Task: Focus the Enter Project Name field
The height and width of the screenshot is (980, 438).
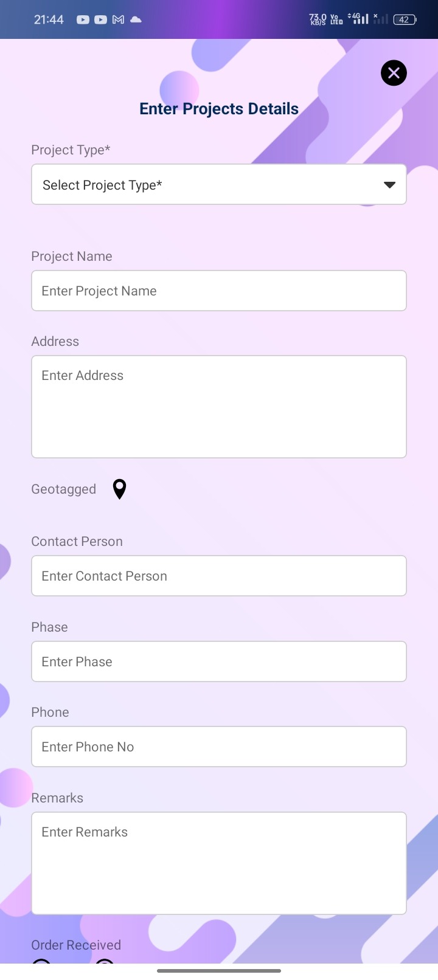Action: click(219, 291)
